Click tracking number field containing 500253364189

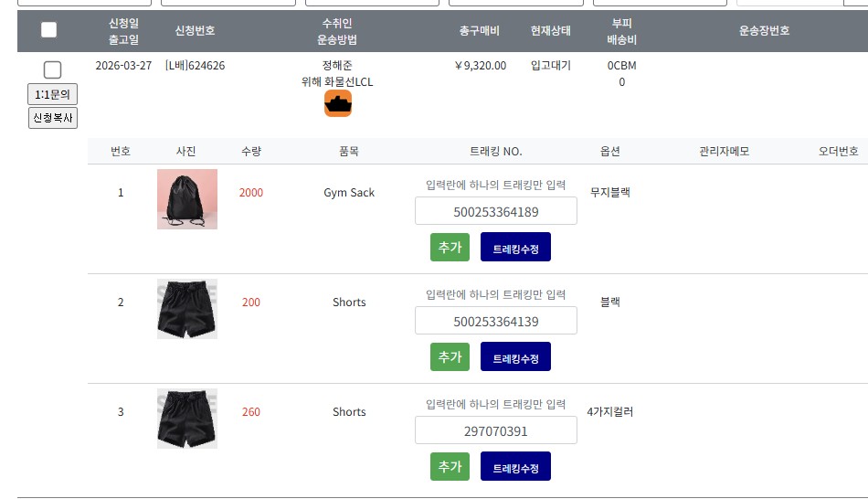point(495,211)
